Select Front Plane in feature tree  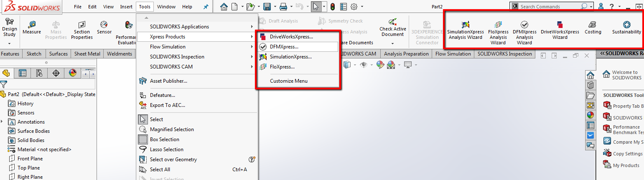pyautogui.click(x=30, y=159)
